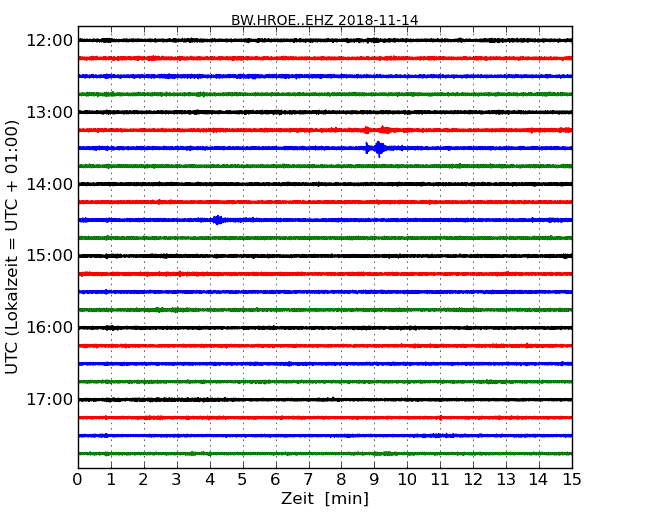Select the 12:00 y-axis tick label
The height and width of the screenshot is (520, 650).
tap(49, 41)
